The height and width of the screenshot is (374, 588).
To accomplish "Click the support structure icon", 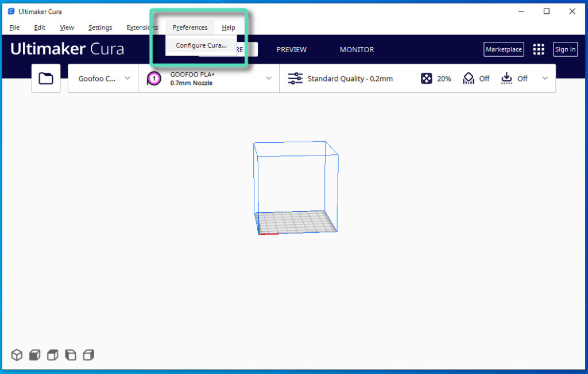I will [x=469, y=79].
